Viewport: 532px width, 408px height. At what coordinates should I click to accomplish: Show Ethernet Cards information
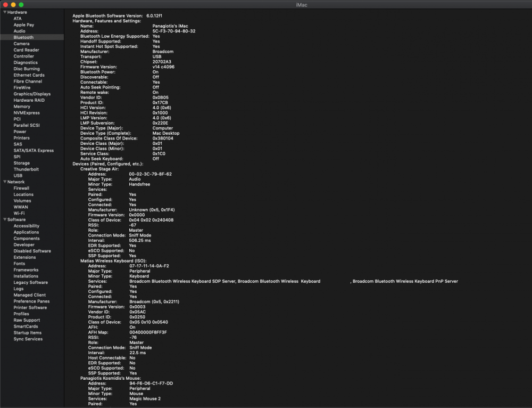coord(29,75)
